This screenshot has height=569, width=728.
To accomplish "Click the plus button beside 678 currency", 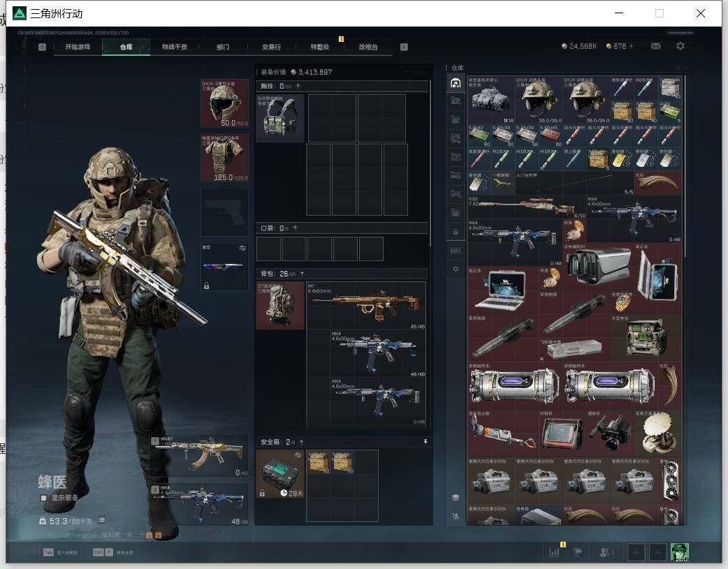I will [632, 46].
